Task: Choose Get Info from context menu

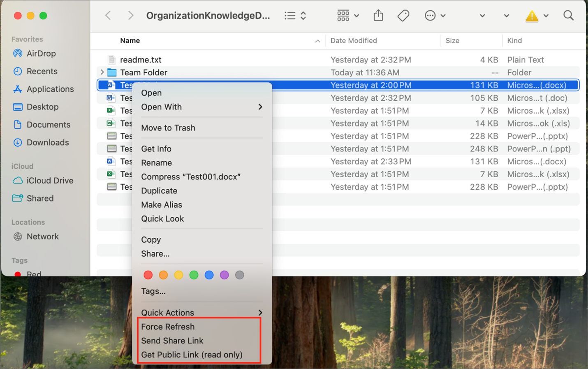Action: coord(156,149)
